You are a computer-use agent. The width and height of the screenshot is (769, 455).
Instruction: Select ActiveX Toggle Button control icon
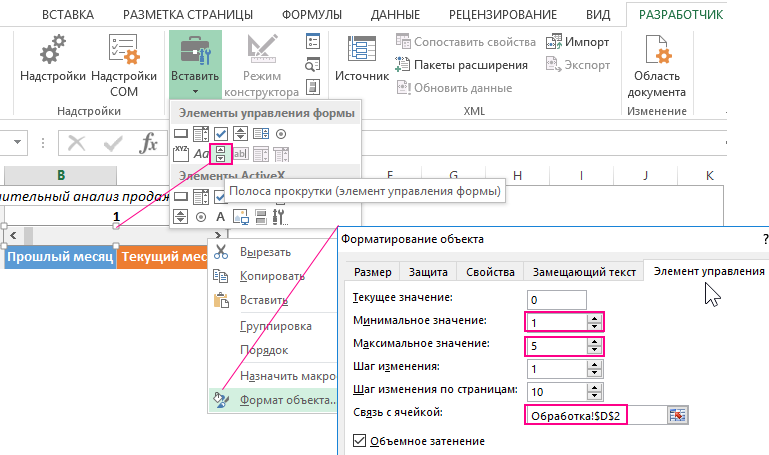[260, 217]
